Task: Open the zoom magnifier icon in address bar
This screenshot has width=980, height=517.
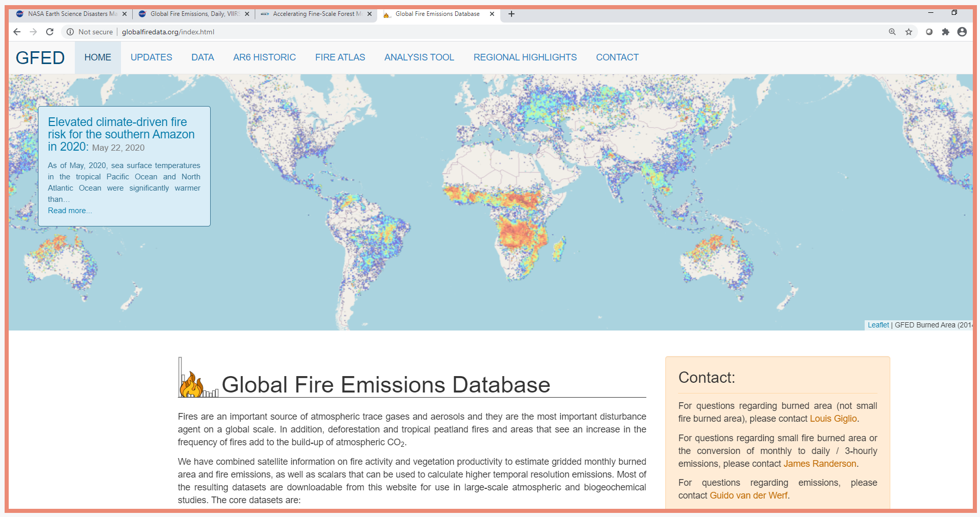Action: (x=892, y=32)
